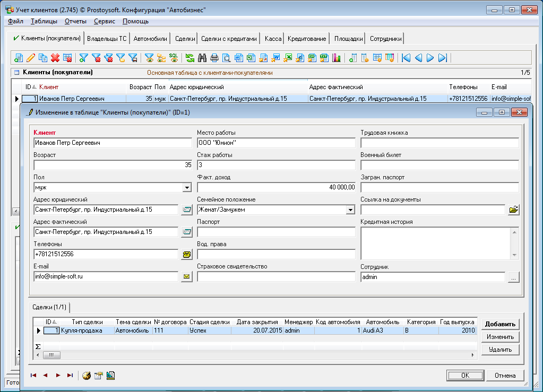Open the Пол dropdown list
The width and height of the screenshot is (543, 392).
(186, 188)
